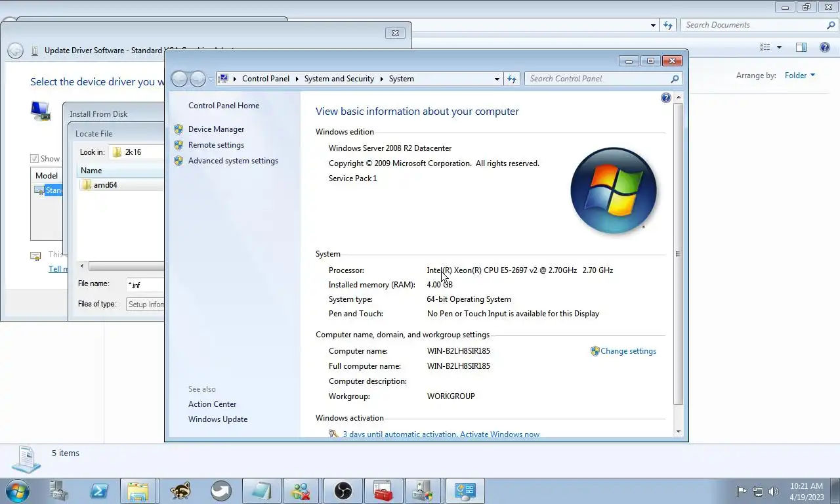Click the Explorer window help button
Image resolution: width=840 pixels, height=504 pixels.
tap(825, 47)
